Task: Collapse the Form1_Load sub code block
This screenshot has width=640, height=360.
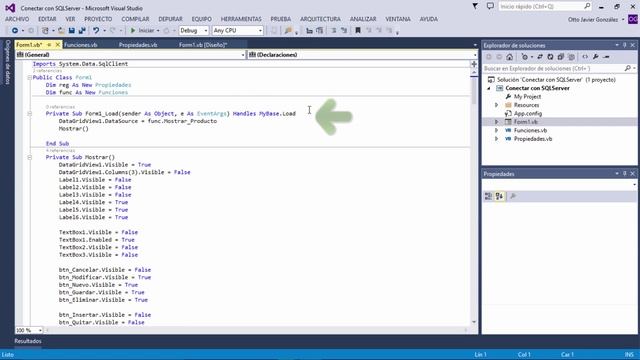Action: click(x=29, y=113)
